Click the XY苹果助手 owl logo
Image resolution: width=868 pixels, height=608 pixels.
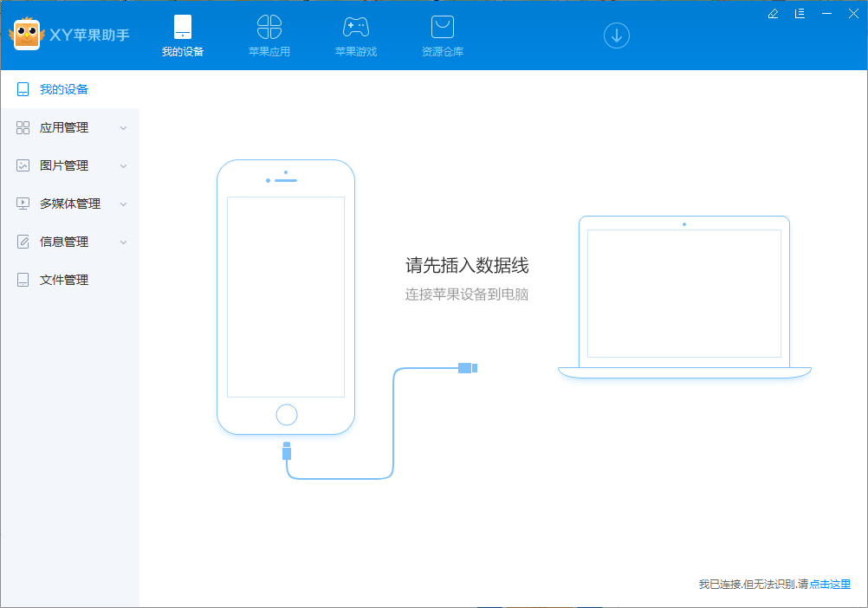click(27, 35)
